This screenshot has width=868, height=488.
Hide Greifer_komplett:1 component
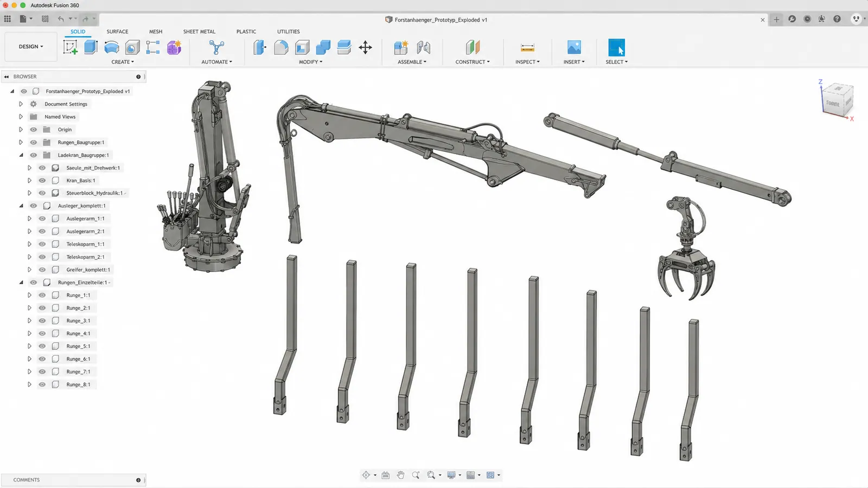[x=42, y=269]
